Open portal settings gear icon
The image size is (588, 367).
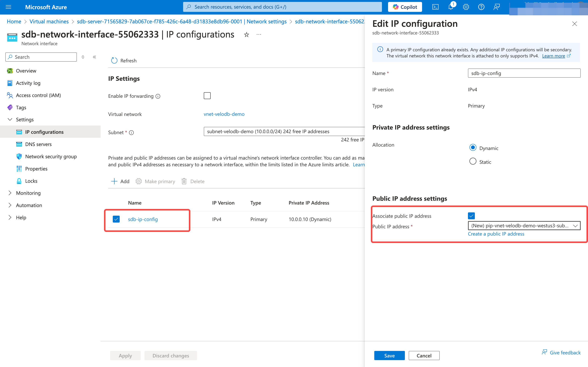click(466, 7)
